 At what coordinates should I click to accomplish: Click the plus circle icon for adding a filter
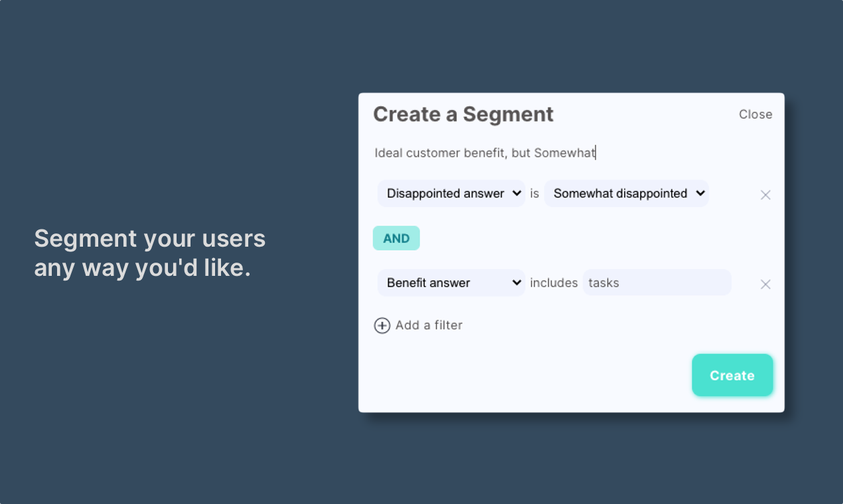(382, 326)
